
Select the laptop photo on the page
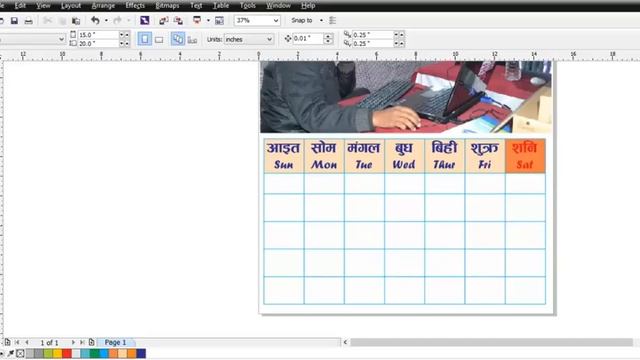[x=406, y=97]
